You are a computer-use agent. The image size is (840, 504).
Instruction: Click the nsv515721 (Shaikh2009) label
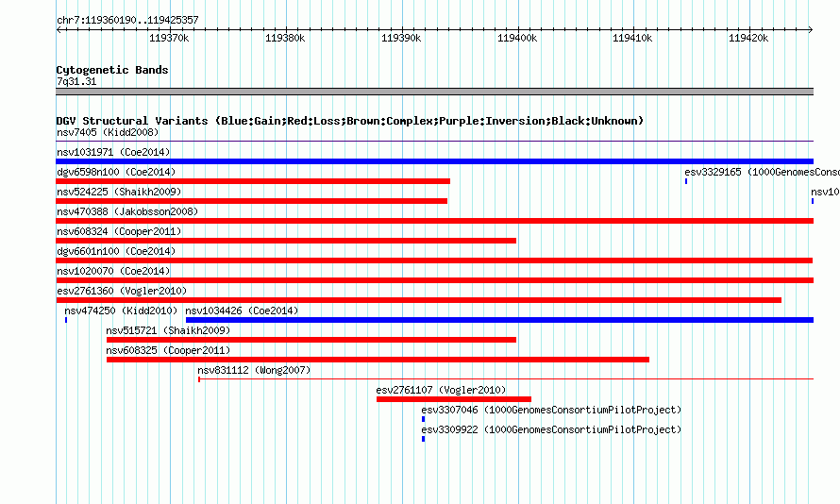(x=168, y=330)
